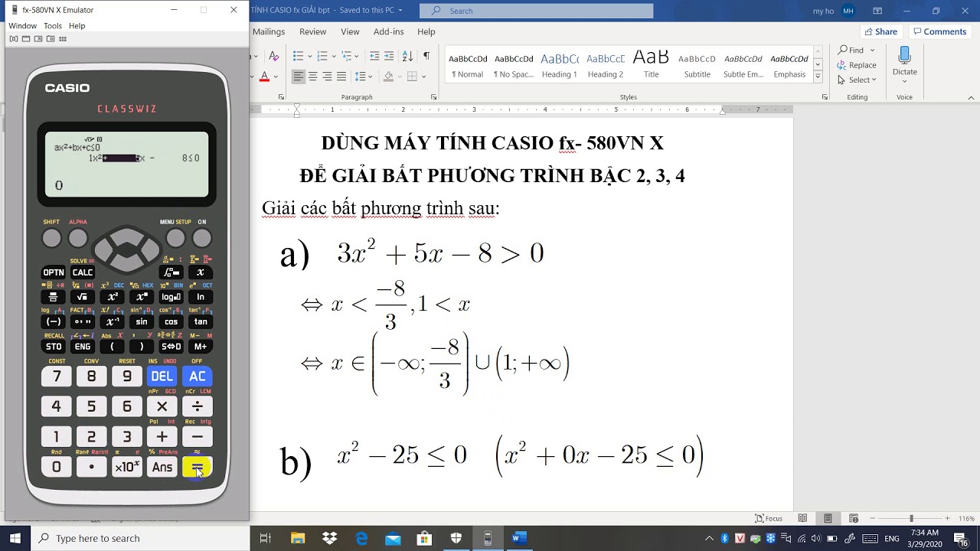Click the calculator OPTN key
This screenshot has height=551, width=980.
54,272
